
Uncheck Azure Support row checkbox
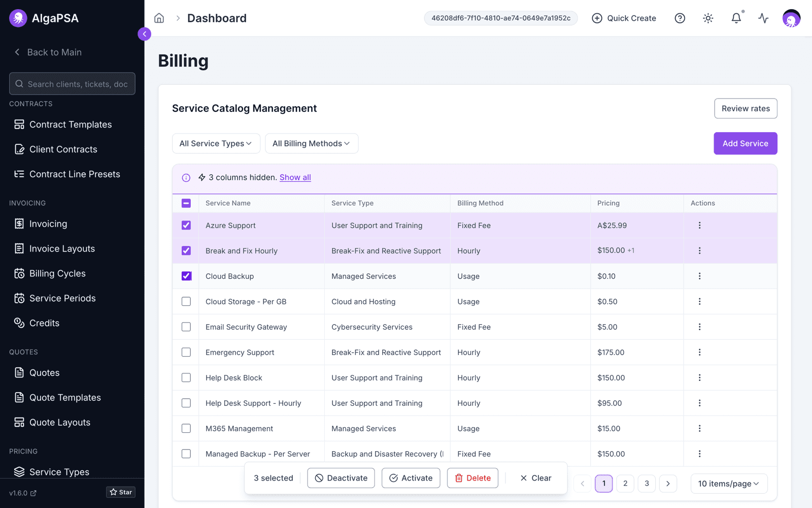(186, 226)
